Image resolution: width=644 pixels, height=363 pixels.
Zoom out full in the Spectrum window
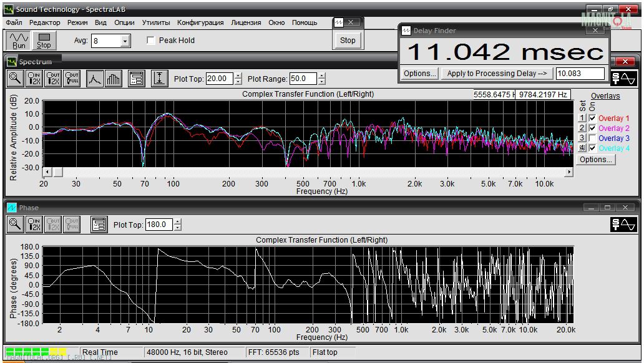[72, 78]
